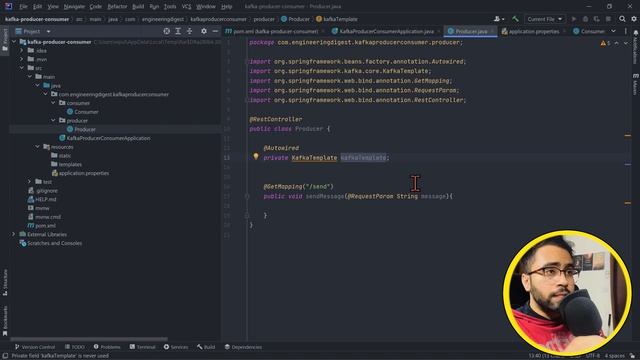Open the Navigate menu

tap(74, 7)
